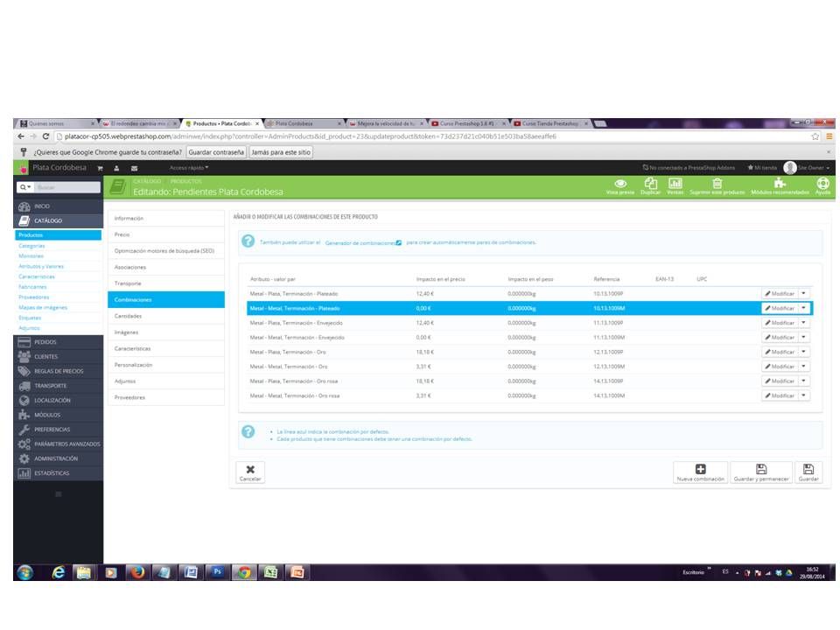Click Modificar for Metal - Metal, Oro rosa row
840x630 pixels.
[x=780, y=395]
